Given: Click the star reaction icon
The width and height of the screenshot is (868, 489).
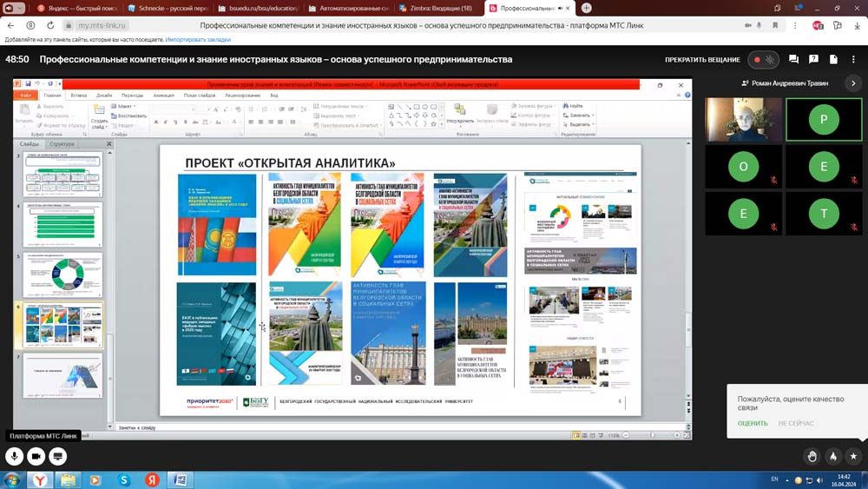Looking at the screenshot, I should click(x=853, y=456).
